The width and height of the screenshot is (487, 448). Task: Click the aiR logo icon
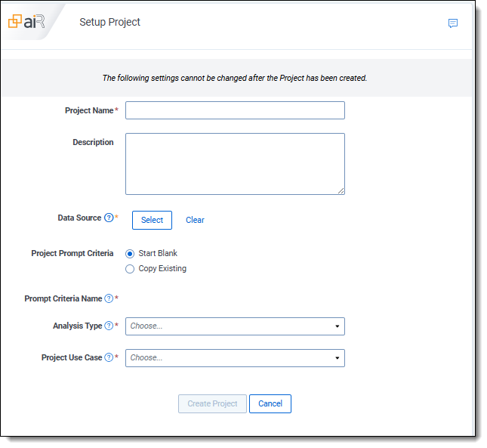[x=26, y=22]
